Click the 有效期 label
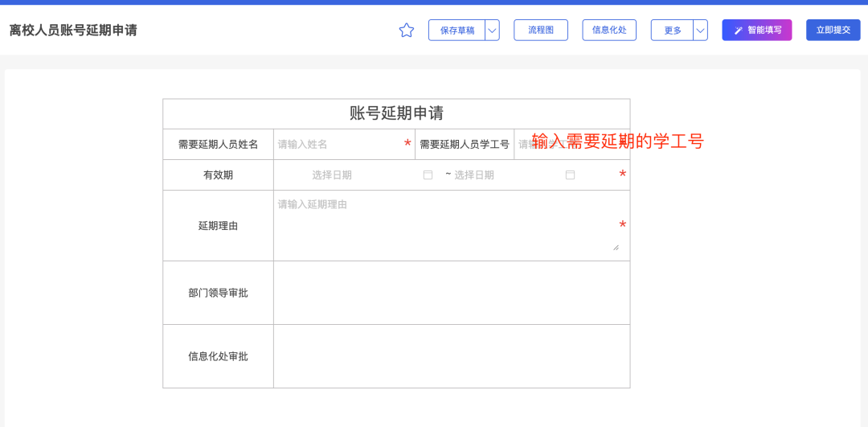This screenshot has width=868, height=427. (218, 175)
